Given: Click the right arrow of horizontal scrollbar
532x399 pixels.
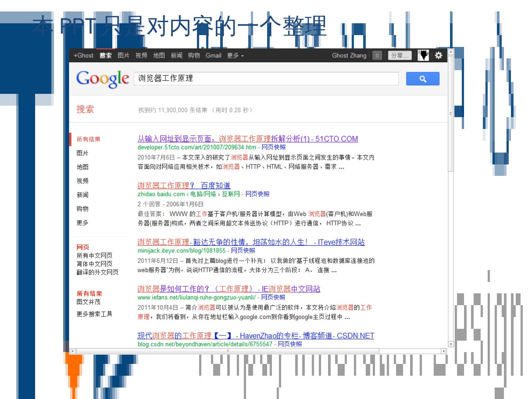Looking at the screenshot, I should coord(444,351).
